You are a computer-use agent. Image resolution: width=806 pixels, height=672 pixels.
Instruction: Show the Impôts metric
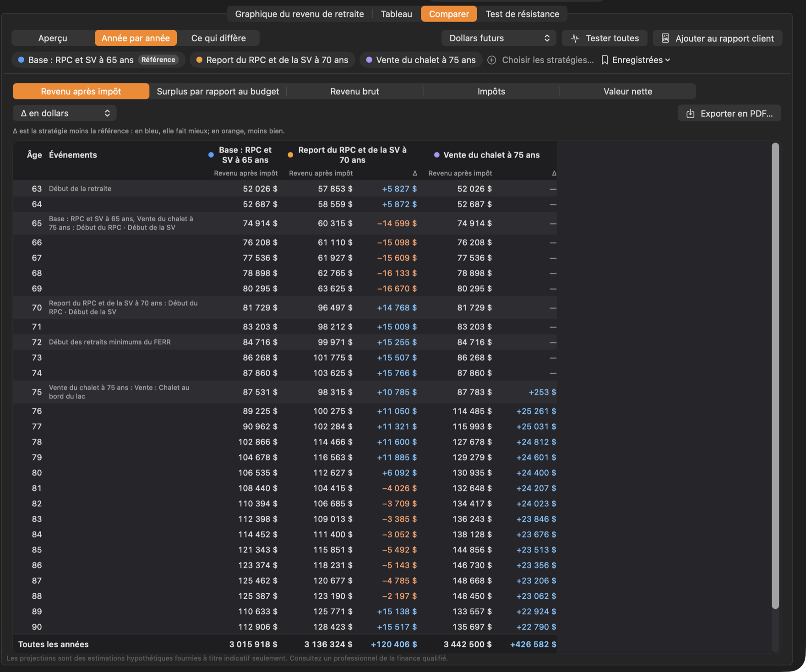[491, 91]
